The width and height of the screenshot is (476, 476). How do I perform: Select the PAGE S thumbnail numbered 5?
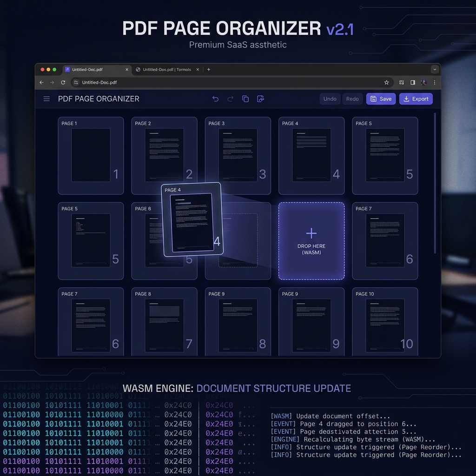tap(385, 156)
